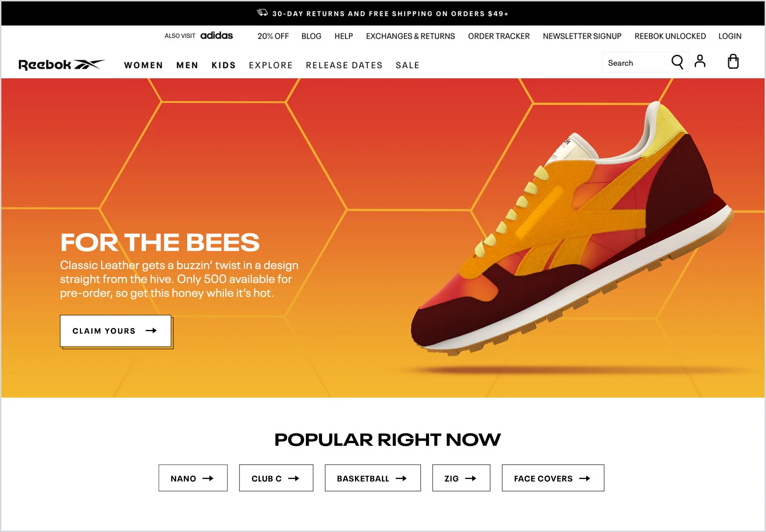Visit the adidas logo link
Viewport: 766px width, 532px height.
(216, 35)
